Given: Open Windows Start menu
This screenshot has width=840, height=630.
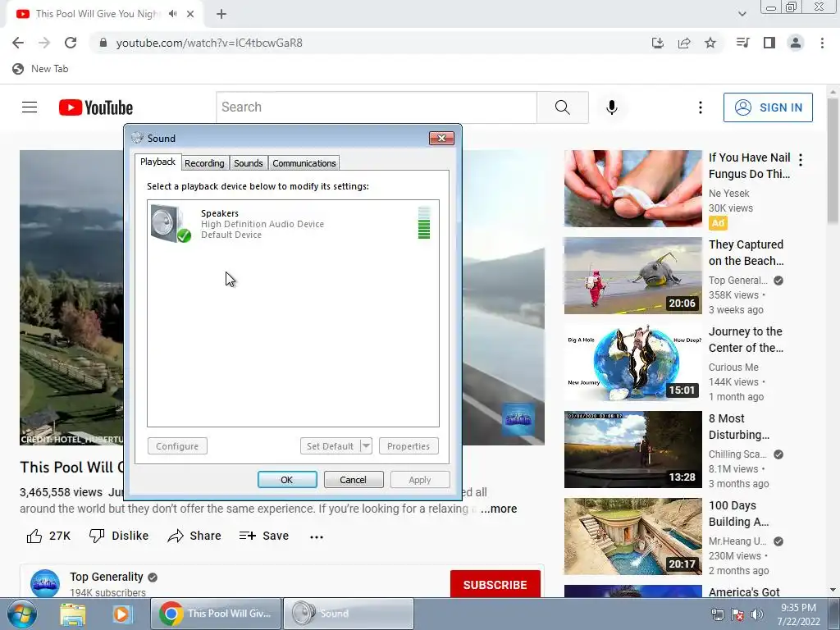Looking at the screenshot, I should (22, 614).
